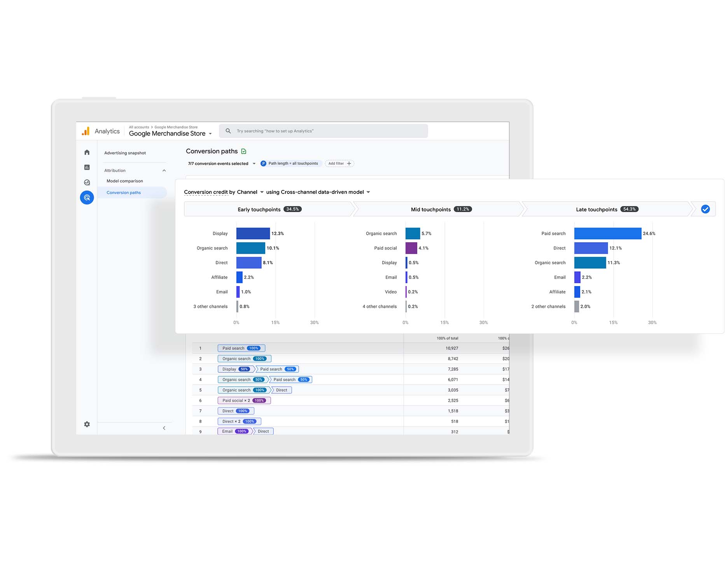Click the All accounts breadcrumb link
This screenshot has height=562, width=728.
[x=139, y=127]
